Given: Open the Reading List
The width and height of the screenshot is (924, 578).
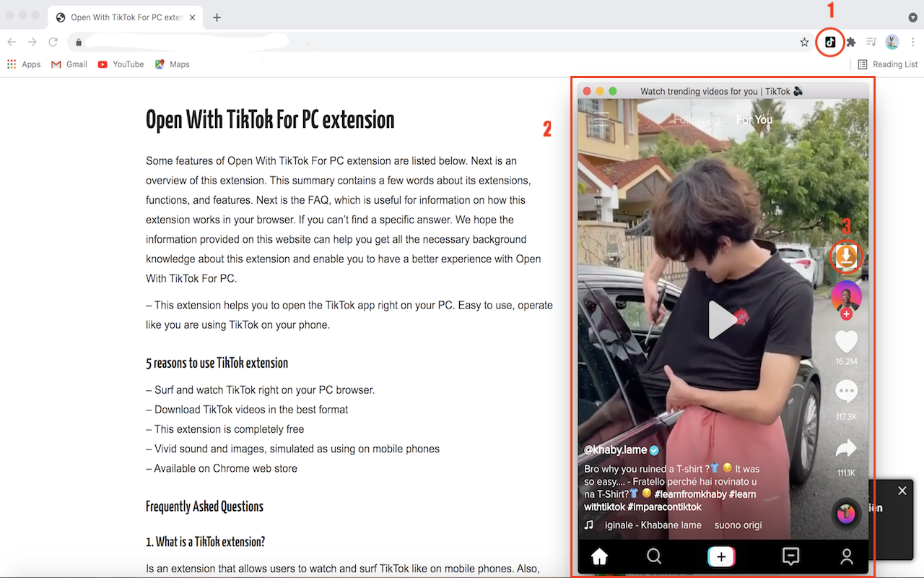Looking at the screenshot, I should pos(888,64).
